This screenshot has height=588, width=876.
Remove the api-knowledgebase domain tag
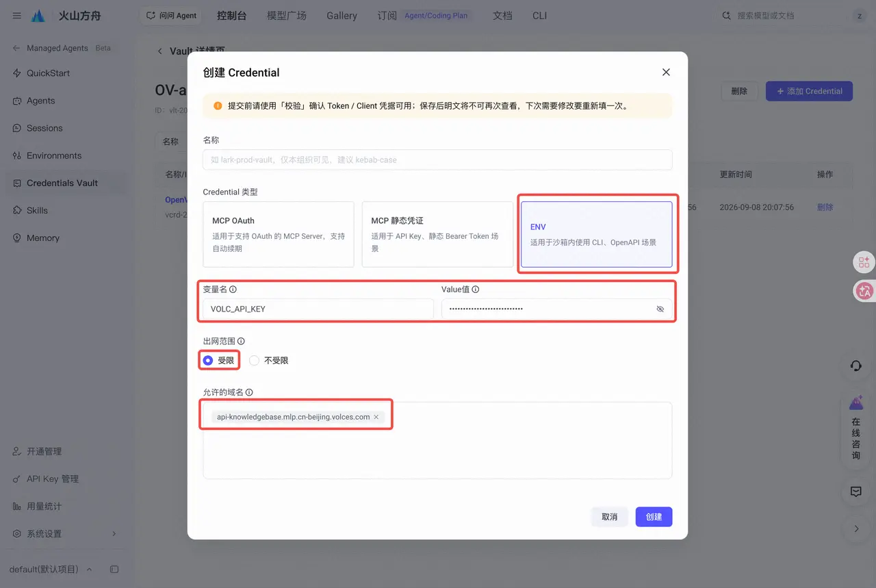coord(376,417)
